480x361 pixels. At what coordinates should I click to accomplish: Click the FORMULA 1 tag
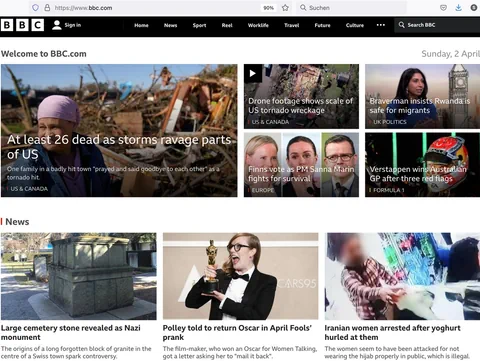[x=389, y=190]
